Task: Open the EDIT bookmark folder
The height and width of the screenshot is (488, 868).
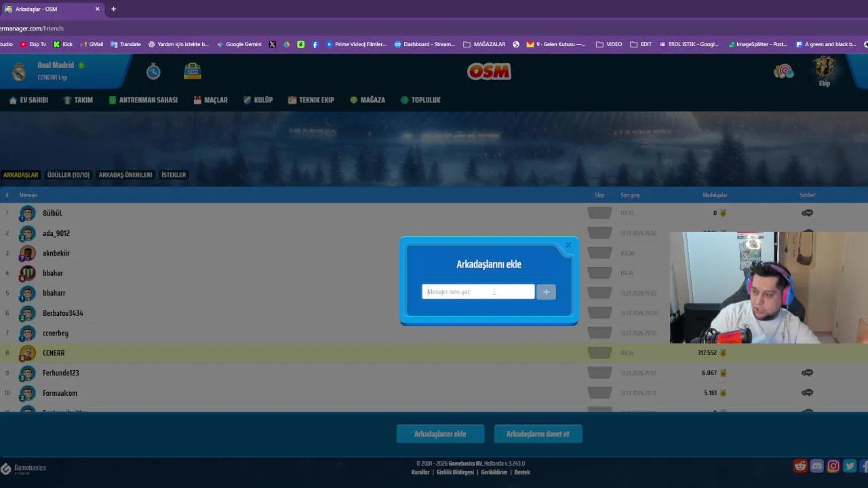Action: point(641,44)
